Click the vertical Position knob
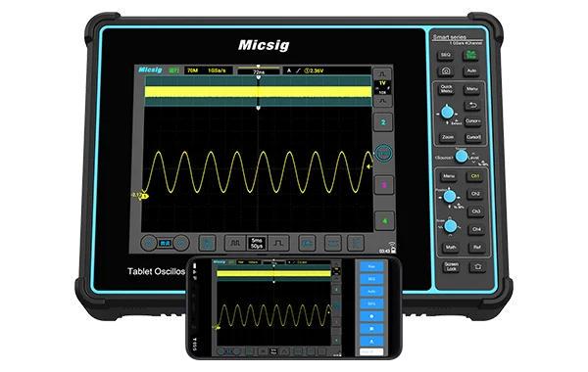The width and height of the screenshot is (588, 372). coord(450,197)
